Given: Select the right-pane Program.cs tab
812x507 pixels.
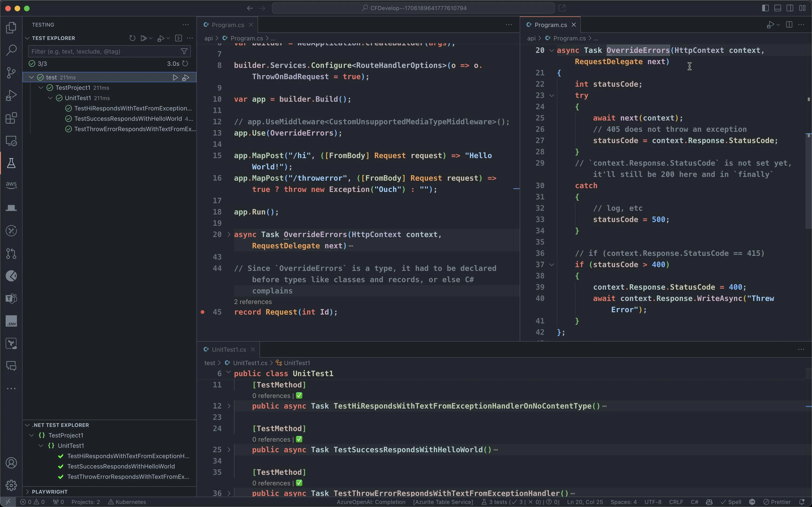Looking at the screenshot, I should (x=550, y=25).
